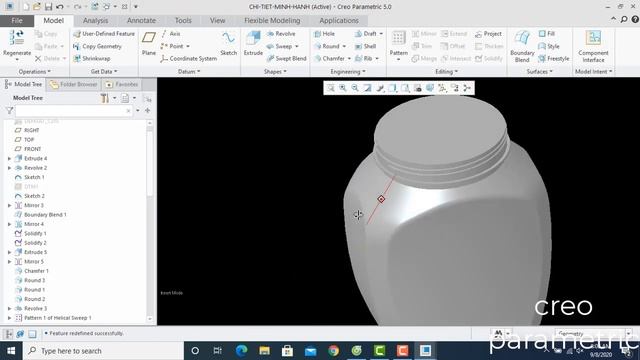Open File Explorer from the taskbar

pos(264,351)
